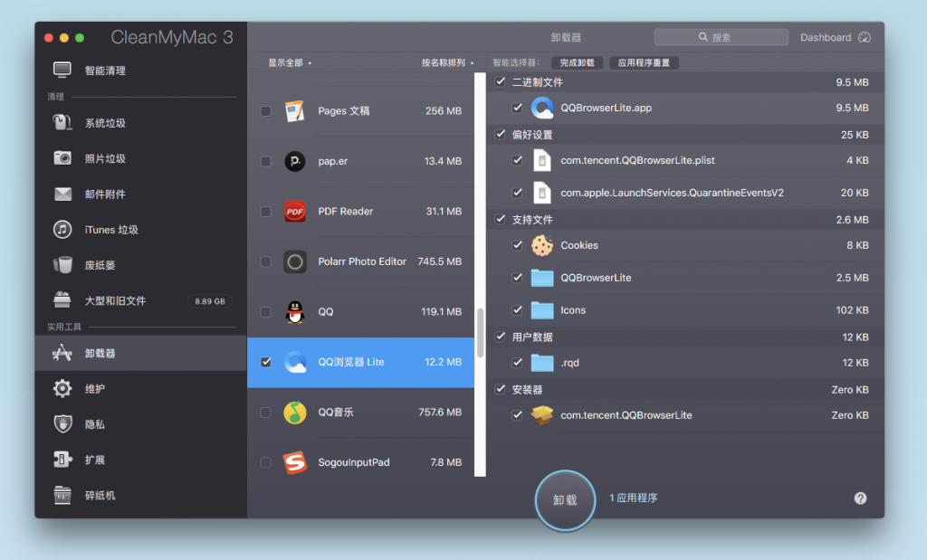
Task: Click the 8.89 GB size badge
Action: (210, 301)
